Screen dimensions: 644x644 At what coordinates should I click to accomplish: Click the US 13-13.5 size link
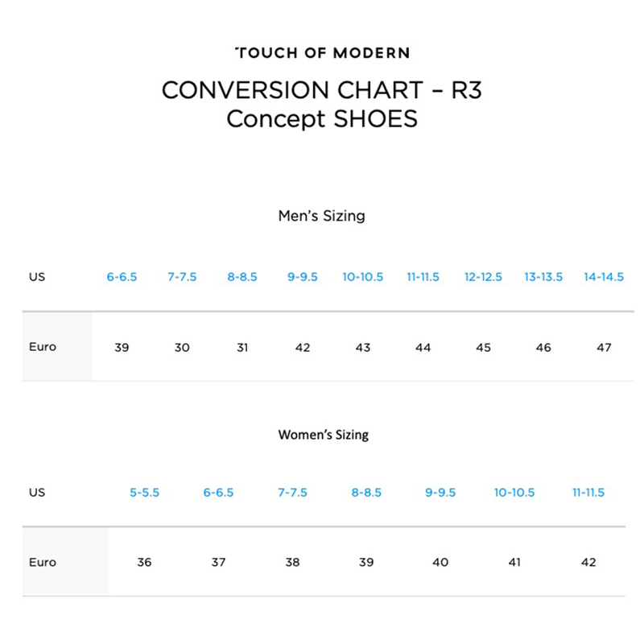543,277
